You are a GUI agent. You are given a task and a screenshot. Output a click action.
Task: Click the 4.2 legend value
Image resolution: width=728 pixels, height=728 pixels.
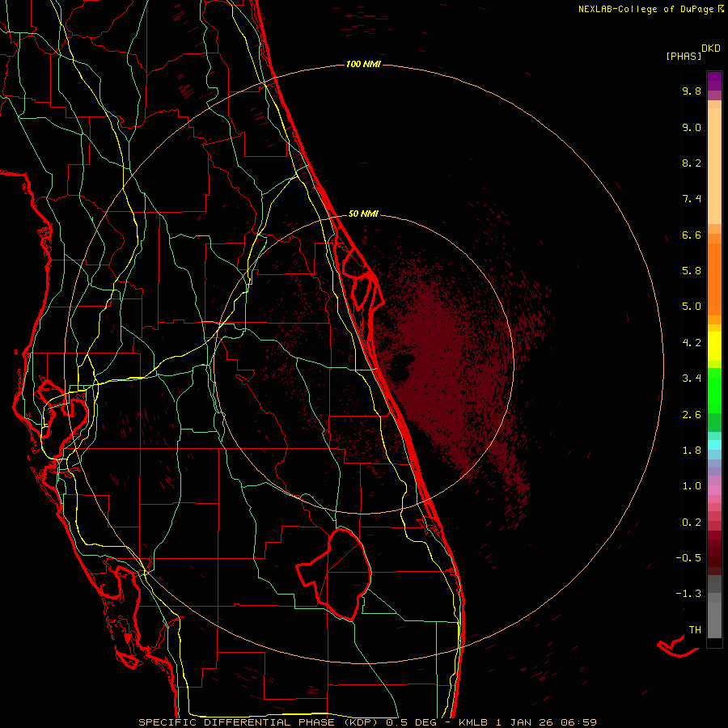[692, 343]
